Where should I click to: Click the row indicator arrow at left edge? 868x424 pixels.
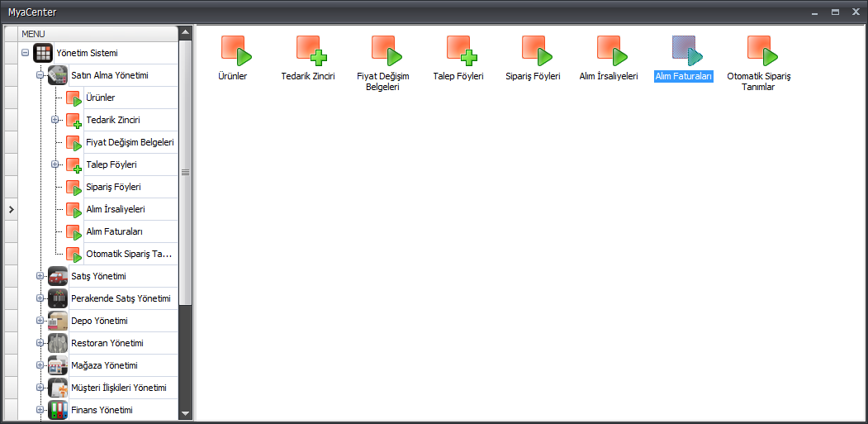11,210
